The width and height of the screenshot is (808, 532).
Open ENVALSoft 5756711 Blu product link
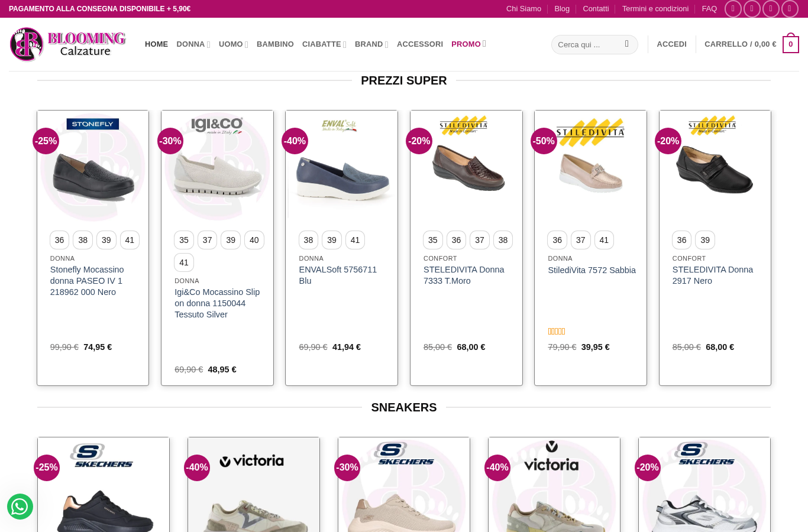pos(338,275)
